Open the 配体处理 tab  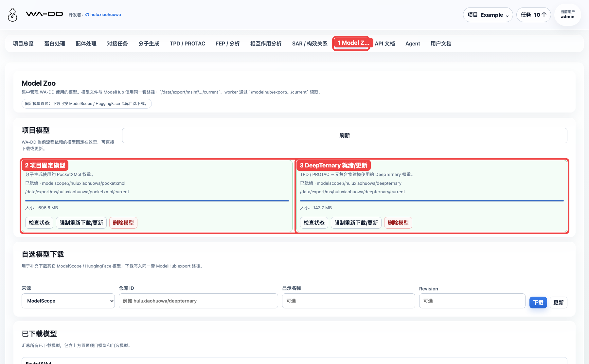tap(86, 43)
